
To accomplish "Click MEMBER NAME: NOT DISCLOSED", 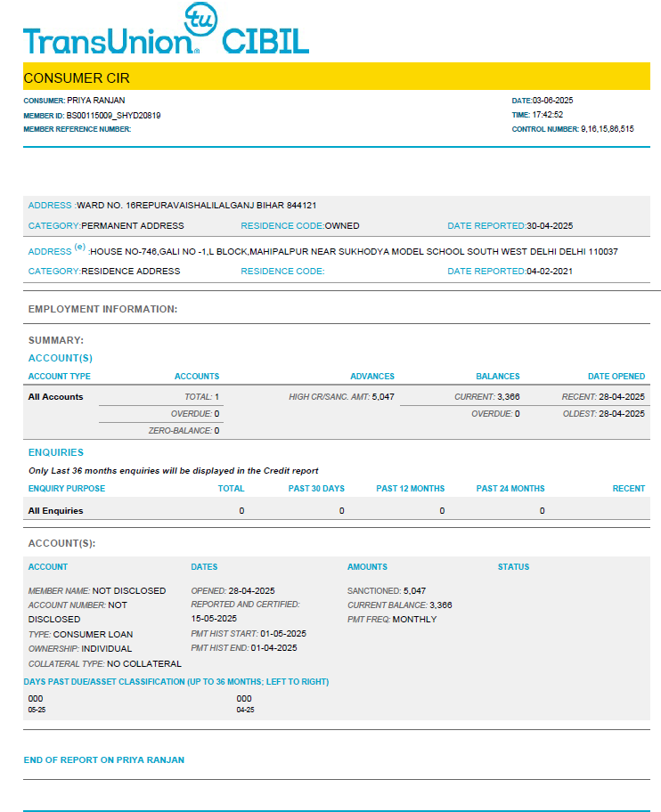I will (97, 591).
